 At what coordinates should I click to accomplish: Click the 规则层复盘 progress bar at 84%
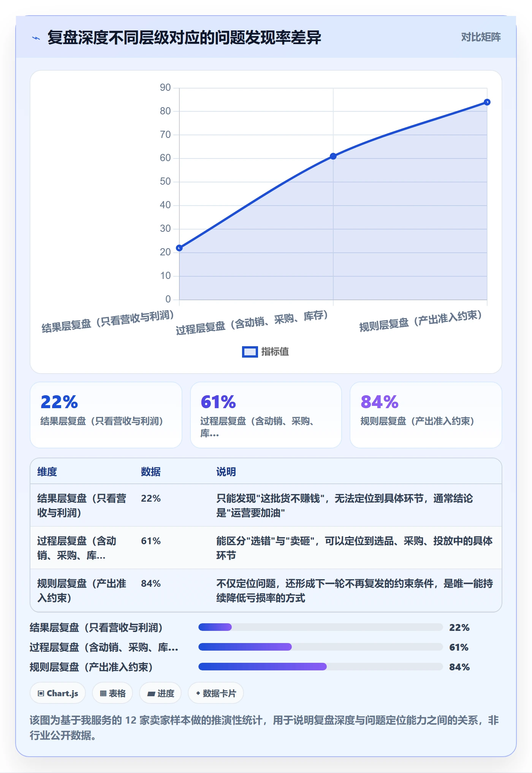pyautogui.click(x=320, y=667)
